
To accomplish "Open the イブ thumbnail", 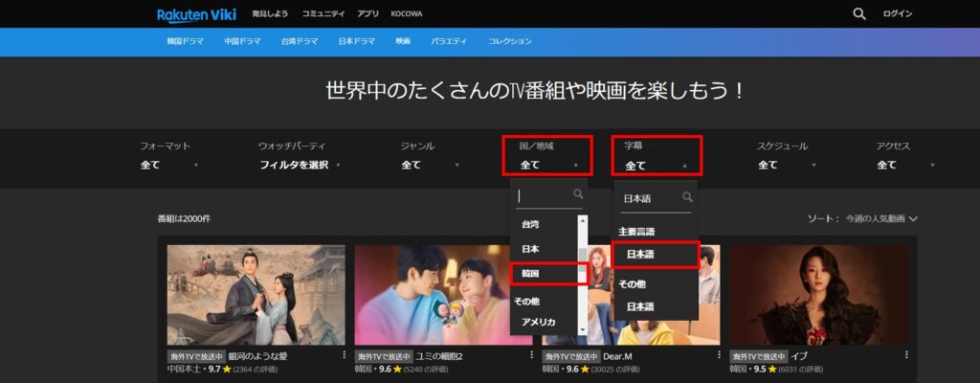I will pyautogui.click(x=818, y=295).
